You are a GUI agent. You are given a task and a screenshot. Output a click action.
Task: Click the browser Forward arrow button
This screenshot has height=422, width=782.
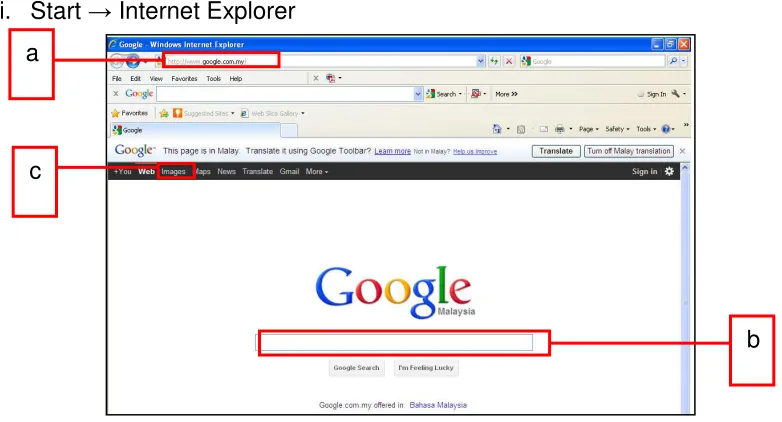(x=133, y=61)
